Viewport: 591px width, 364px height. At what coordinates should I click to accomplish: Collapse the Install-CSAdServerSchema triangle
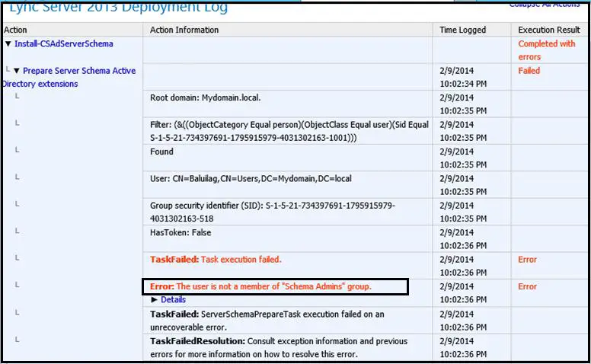point(8,44)
